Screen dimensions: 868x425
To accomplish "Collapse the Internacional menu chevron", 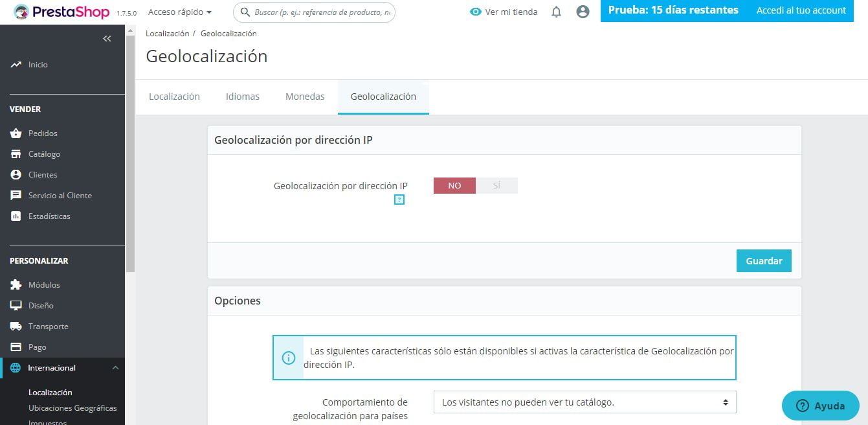I will 115,367.
